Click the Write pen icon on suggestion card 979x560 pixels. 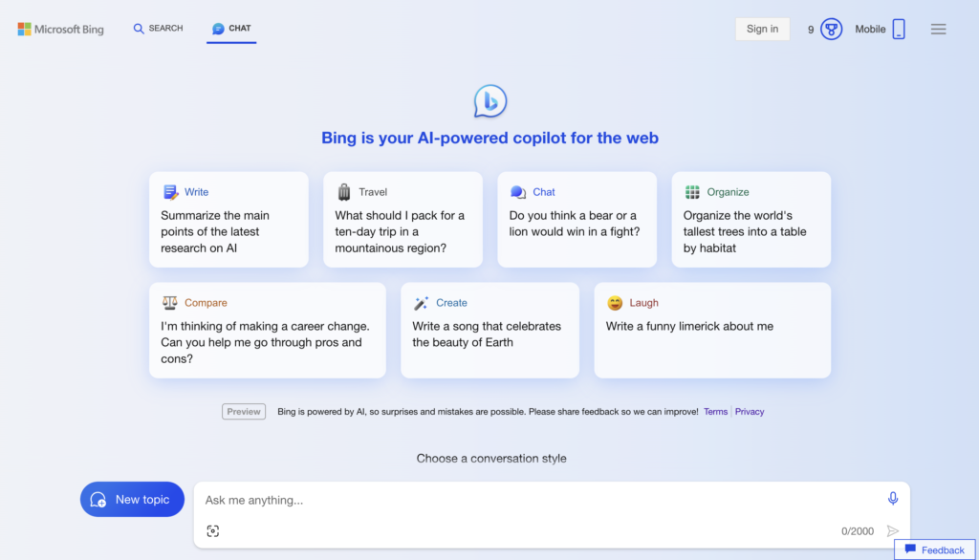point(169,192)
